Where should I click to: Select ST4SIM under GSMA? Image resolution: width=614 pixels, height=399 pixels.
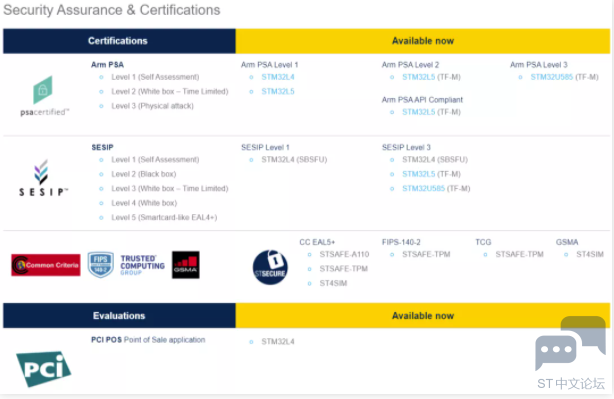click(x=590, y=255)
